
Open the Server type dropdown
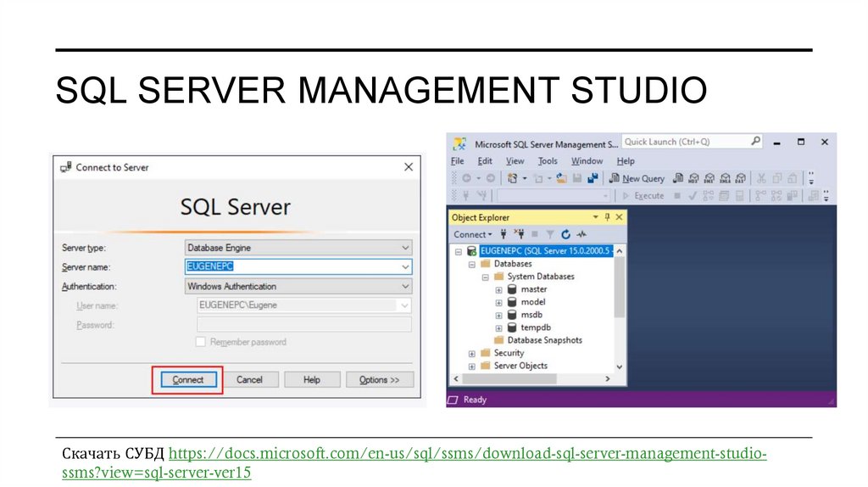(405, 248)
